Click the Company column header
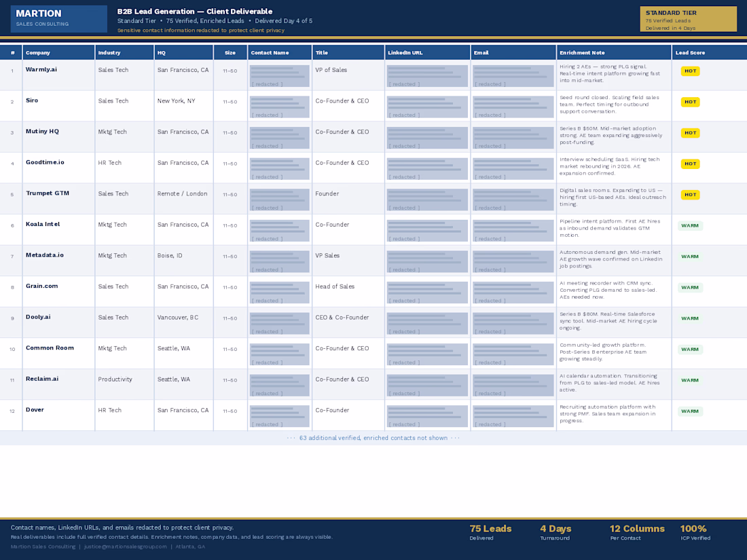This screenshot has width=747, height=560. (58, 52)
